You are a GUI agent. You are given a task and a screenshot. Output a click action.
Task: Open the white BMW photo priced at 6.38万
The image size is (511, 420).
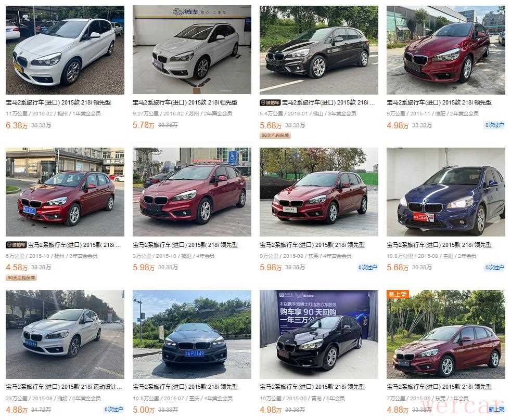pyautogui.click(x=65, y=50)
